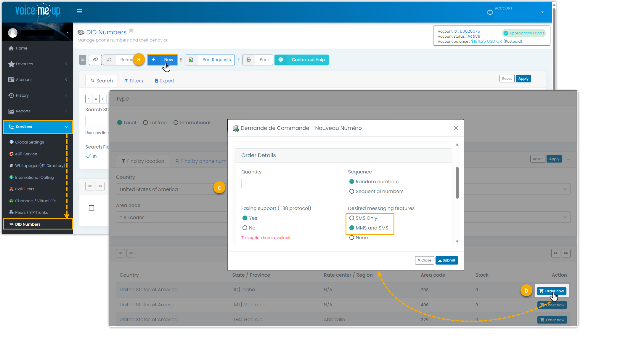Image resolution: width=644 pixels, height=341 pixels.
Task: Open the hamburger menu in top header
Action: point(79,11)
